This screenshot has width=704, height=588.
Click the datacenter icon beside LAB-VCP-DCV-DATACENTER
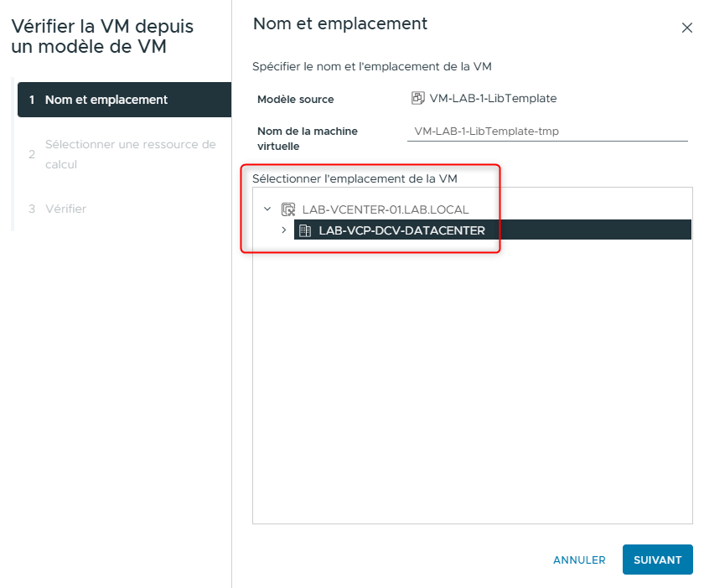click(305, 230)
